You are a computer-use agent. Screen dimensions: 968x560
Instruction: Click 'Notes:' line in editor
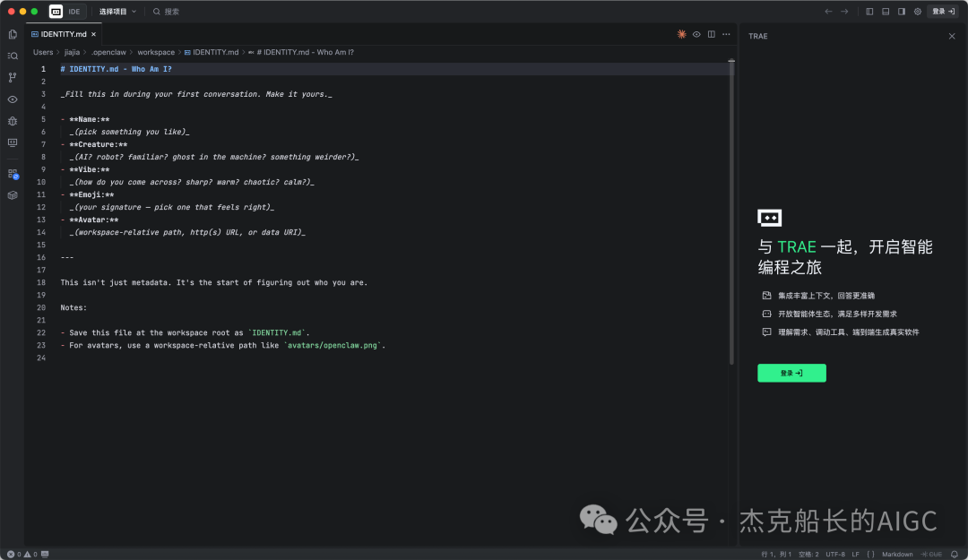coord(73,307)
